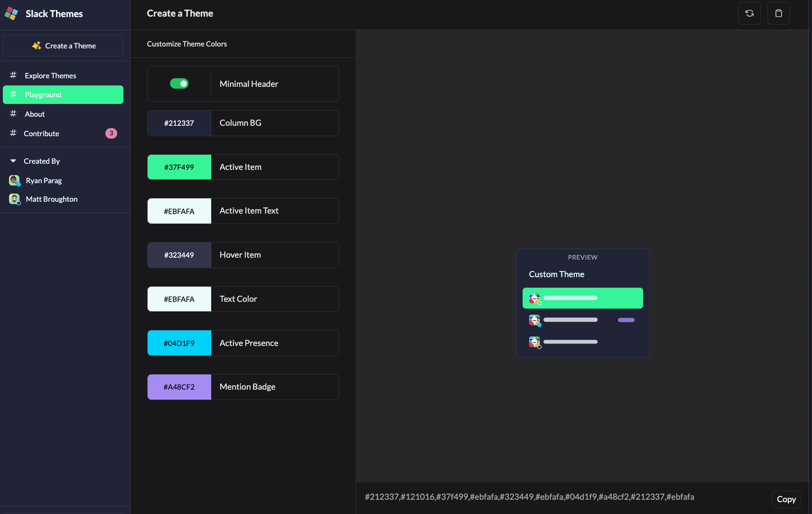The height and width of the screenshot is (514, 812).
Task: Click hash icon beside Contribute
Action: coord(13,133)
